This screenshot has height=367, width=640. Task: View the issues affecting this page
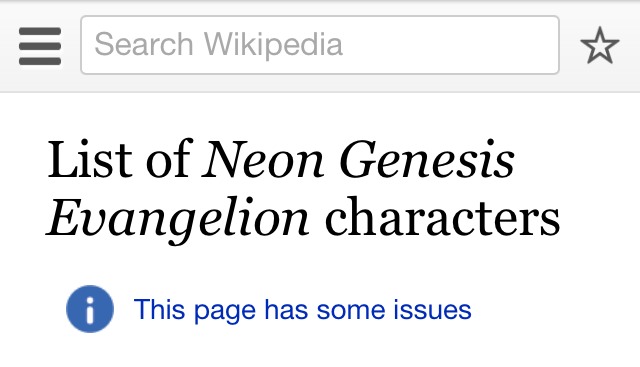click(x=302, y=310)
